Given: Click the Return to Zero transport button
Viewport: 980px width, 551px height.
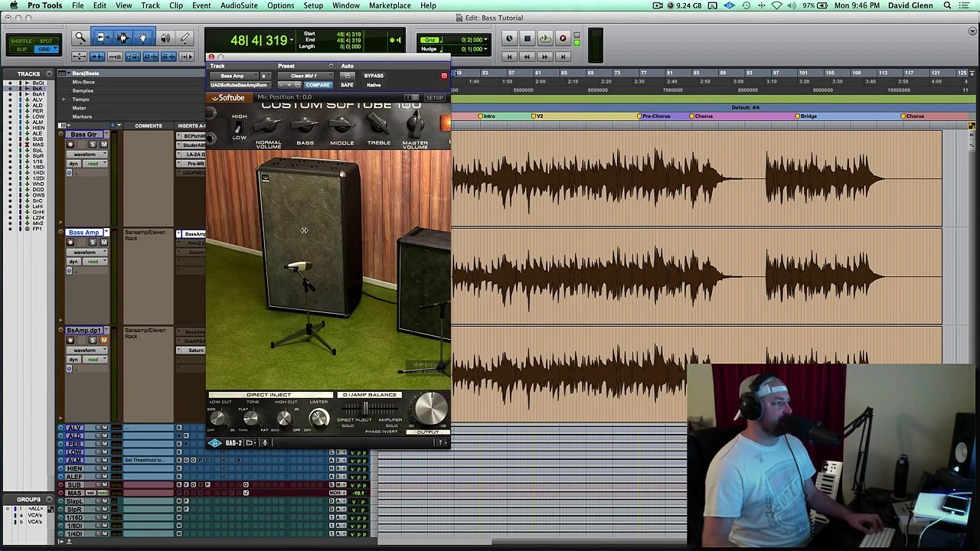Looking at the screenshot, I should point(509,57).
